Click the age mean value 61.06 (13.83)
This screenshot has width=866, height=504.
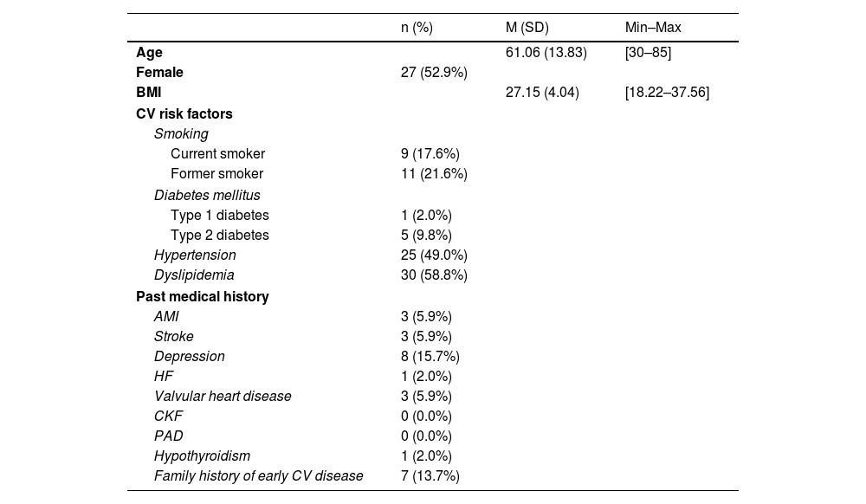pyautogui.click(x=546, y=53)
